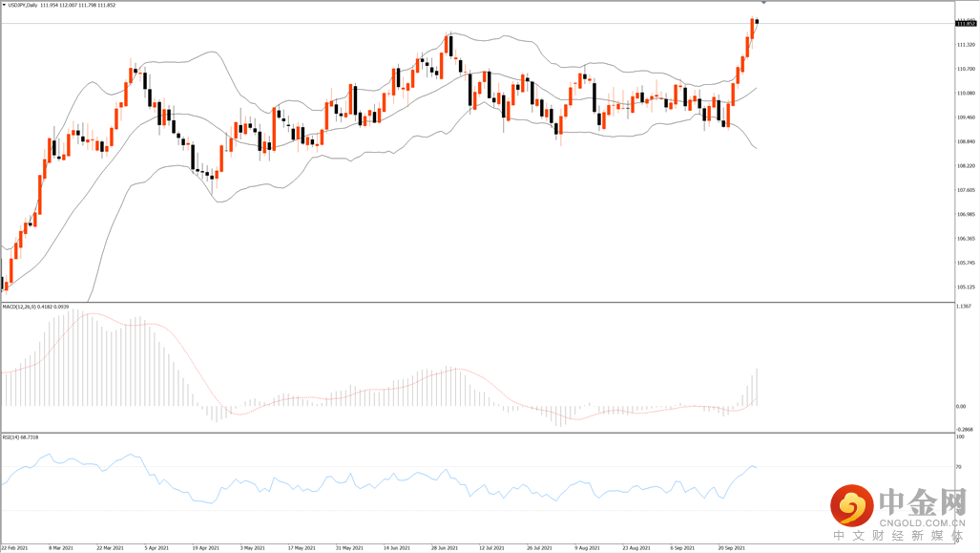Click price axis value 110.080
The image size is (980, 553).
(966, 94)
